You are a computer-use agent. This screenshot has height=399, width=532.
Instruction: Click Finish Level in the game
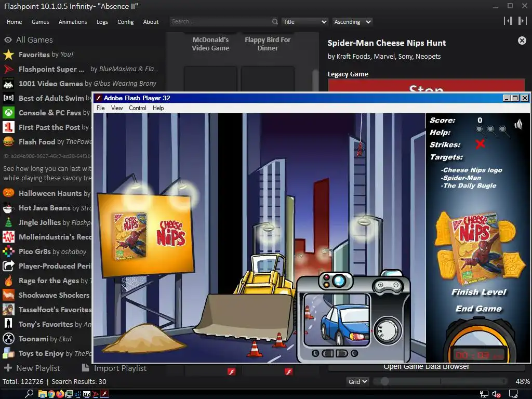point(478,292)
